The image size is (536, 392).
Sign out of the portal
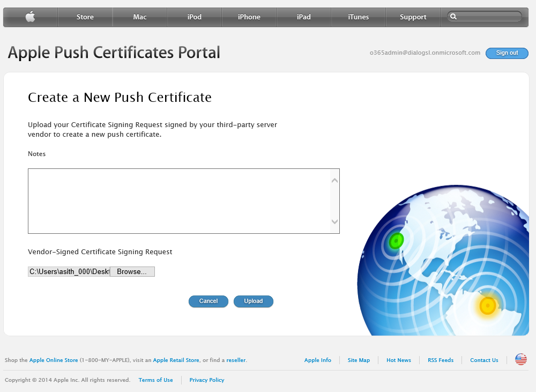[507, 53]
